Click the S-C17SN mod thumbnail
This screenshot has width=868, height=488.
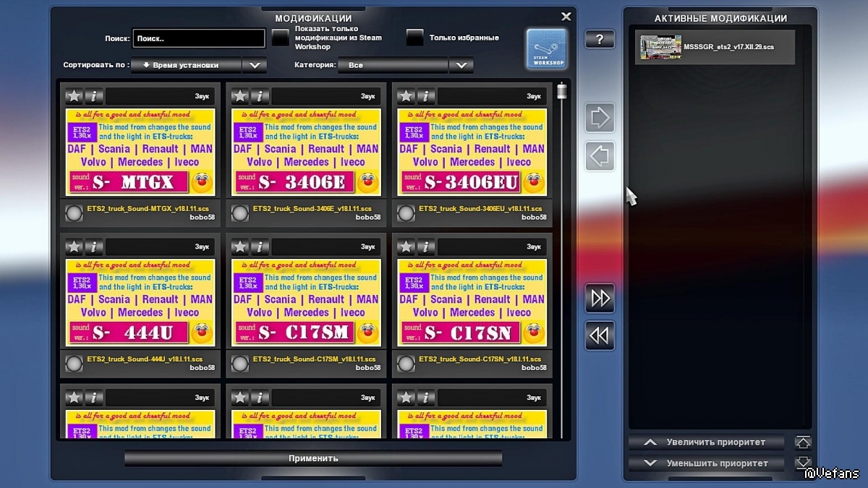[472, 302]
